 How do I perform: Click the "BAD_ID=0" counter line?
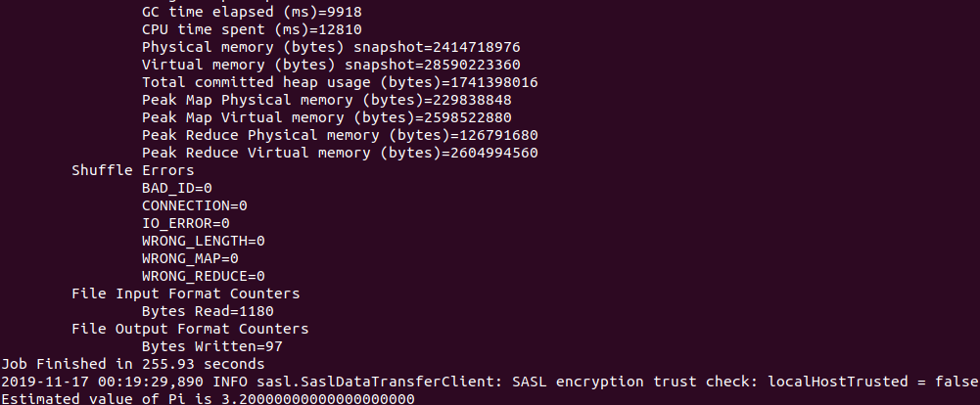coord(177,188)
